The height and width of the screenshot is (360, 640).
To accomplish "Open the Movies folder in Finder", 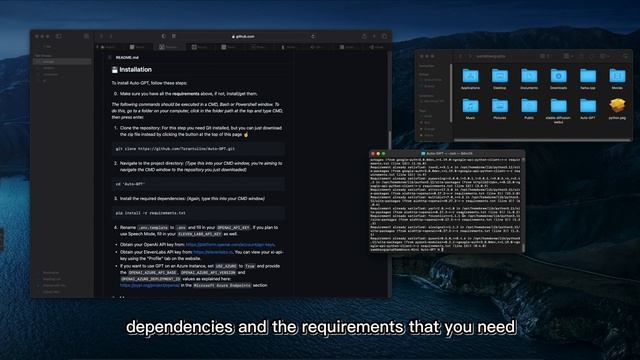I will tap(617, 79).
